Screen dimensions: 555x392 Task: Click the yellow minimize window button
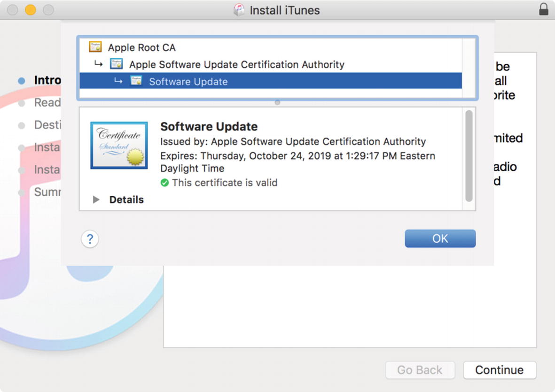point(31,9)
